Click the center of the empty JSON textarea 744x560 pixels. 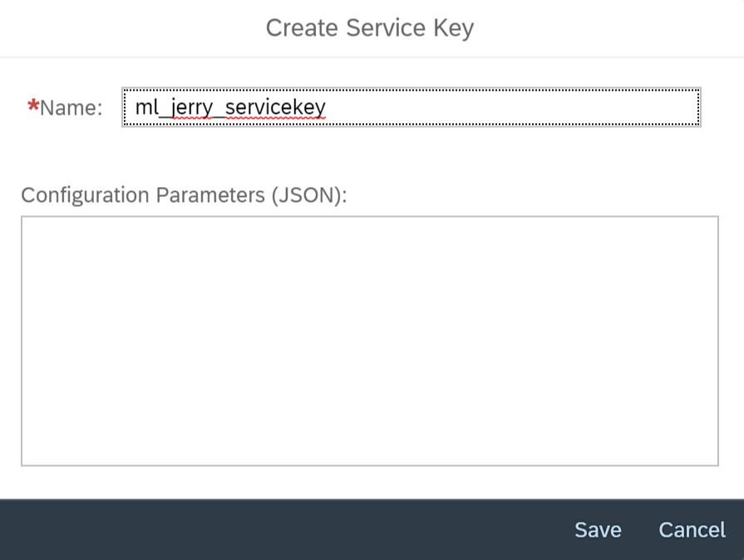pos(370,341)
